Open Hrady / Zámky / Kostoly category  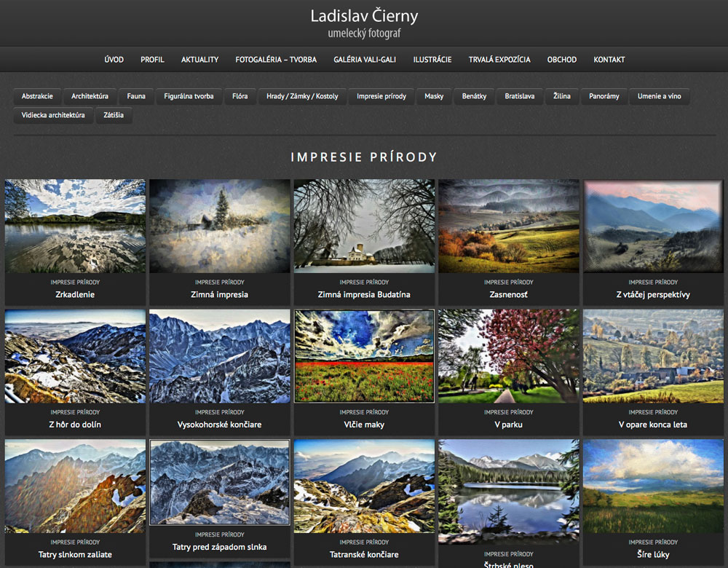[302, 96]
